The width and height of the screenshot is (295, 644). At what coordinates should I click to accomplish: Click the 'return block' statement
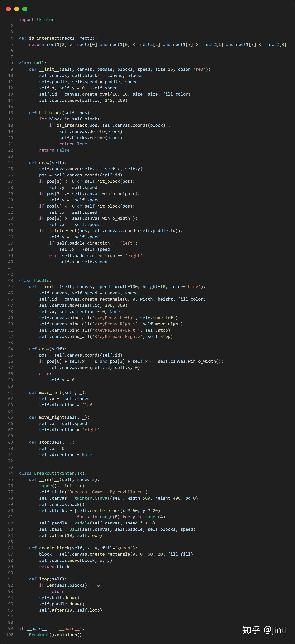[54, 567]
